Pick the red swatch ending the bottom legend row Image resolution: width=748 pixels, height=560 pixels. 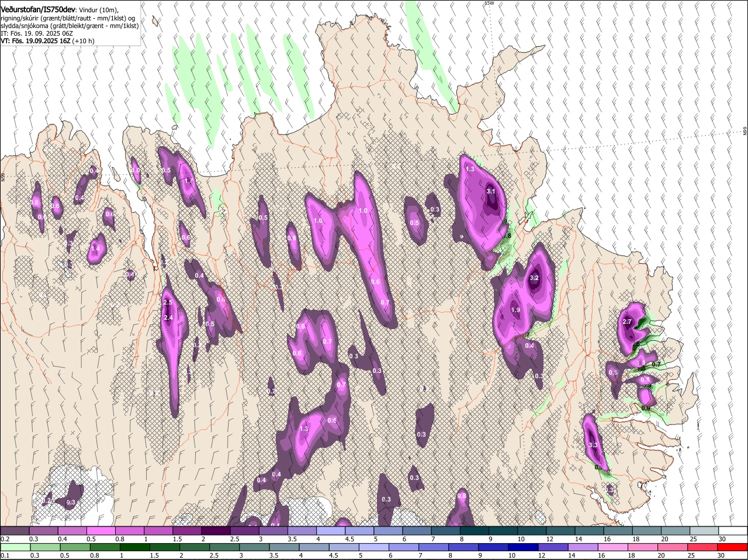[x=733, y=547]
